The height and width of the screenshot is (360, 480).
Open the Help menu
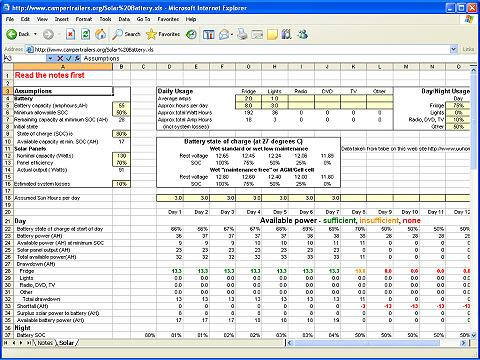click(191, 19)
